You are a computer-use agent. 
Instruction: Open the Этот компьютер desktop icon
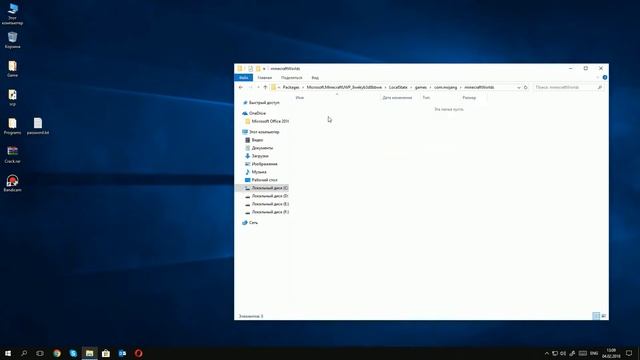click(x=12, y=13)
